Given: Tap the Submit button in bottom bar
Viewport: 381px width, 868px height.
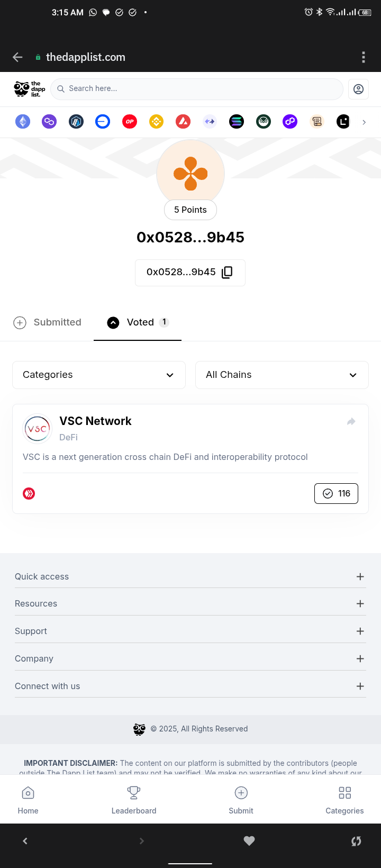Looking at the screenshot, I should point(241,800).
